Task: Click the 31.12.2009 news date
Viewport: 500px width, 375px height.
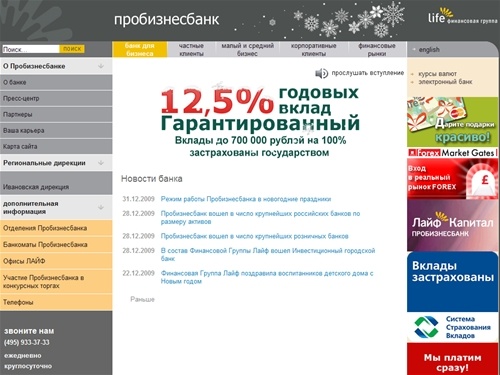Action: 138,199
